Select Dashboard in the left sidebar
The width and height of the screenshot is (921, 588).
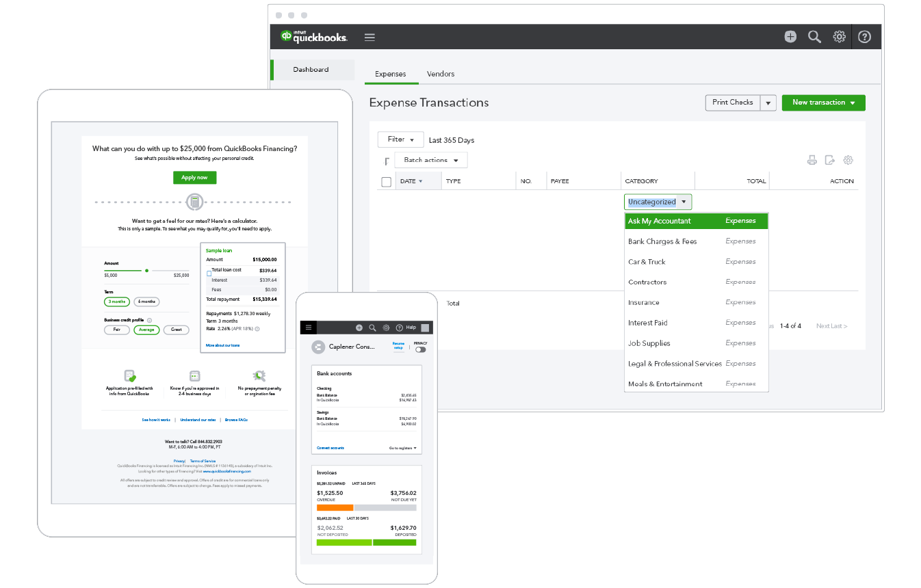(313, 70)
